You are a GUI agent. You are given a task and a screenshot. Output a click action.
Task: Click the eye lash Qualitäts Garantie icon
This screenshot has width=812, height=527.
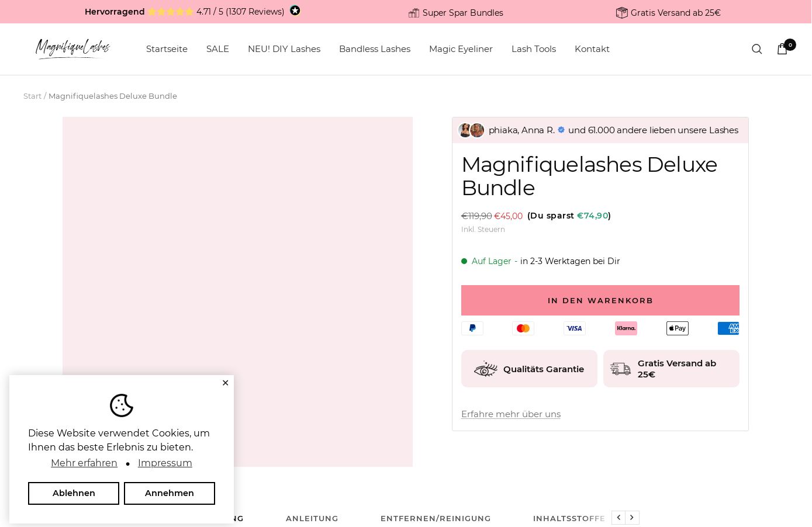(486, 369)
